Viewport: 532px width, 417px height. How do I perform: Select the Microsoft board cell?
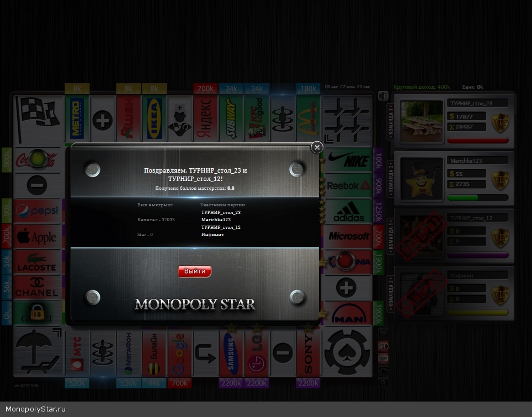pos(348,236)
